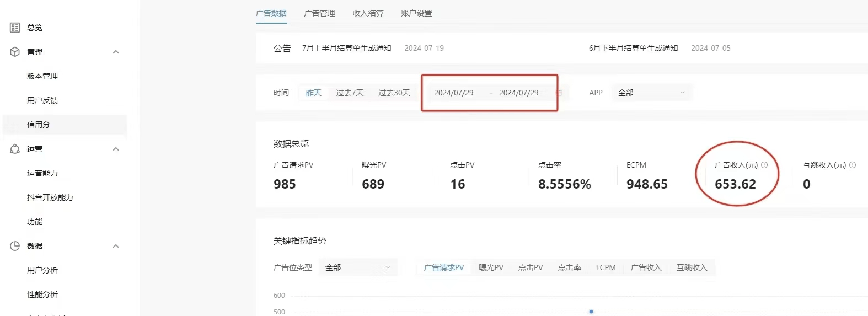Click the start date field 2024/07/29
This screenshot has height=316, width=868.
453,93
